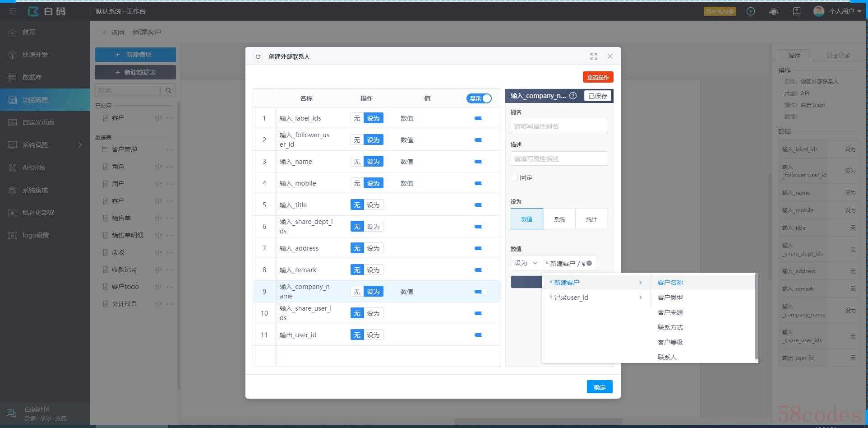Open 系统集成 in left navigation
This screenshot has width=868, height=428.
coord(45,190)
